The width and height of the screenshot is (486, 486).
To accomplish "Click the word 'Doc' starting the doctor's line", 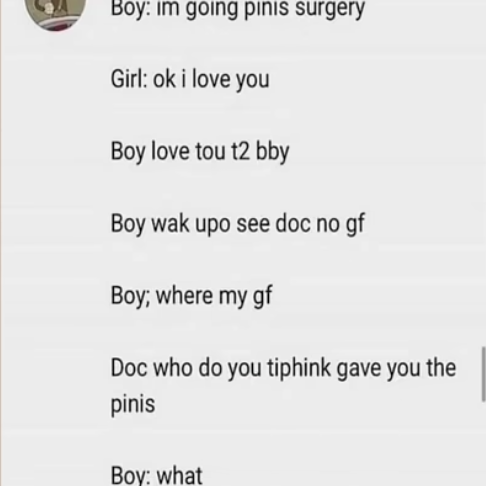I will (129, 368).
